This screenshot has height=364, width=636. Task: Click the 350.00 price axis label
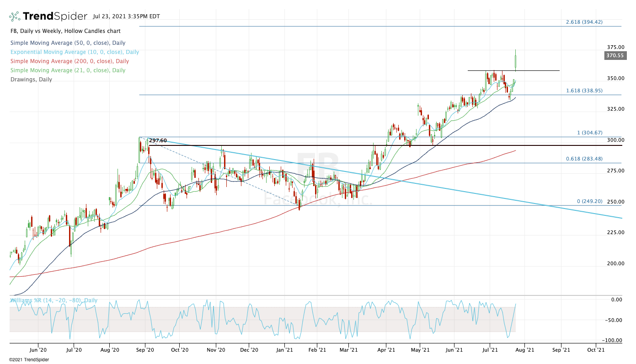[x=615, y=78]
